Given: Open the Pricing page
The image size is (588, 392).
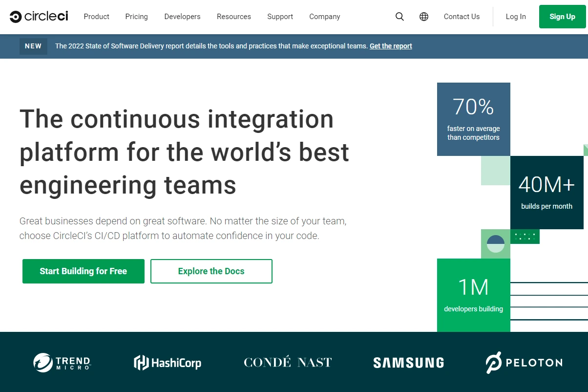Looking at the screenshot, I should (x=136, y=17).
